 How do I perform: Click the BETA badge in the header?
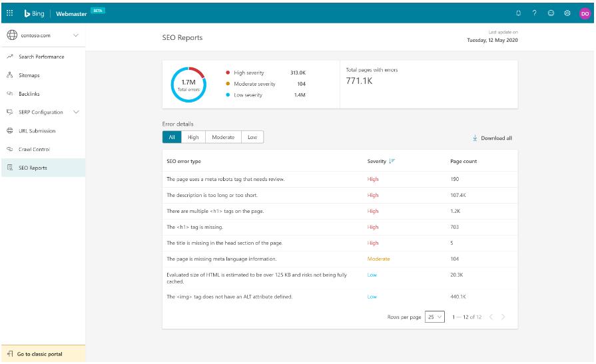98,11
